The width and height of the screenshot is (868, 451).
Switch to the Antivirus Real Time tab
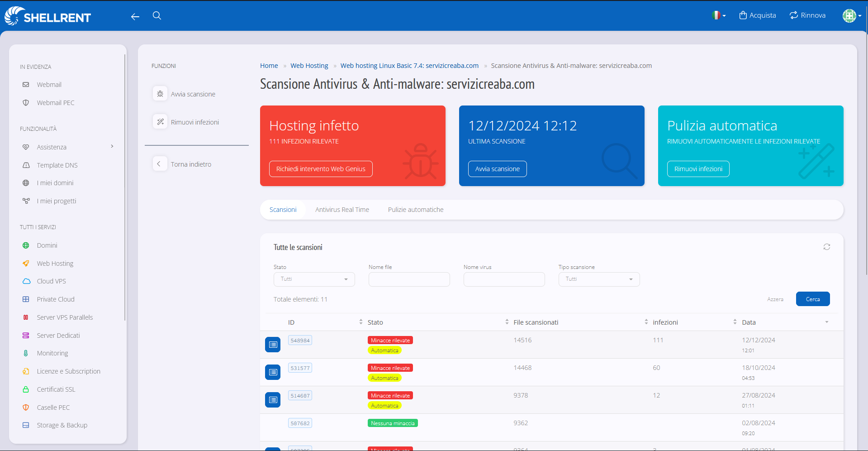(x=342, y=210)
